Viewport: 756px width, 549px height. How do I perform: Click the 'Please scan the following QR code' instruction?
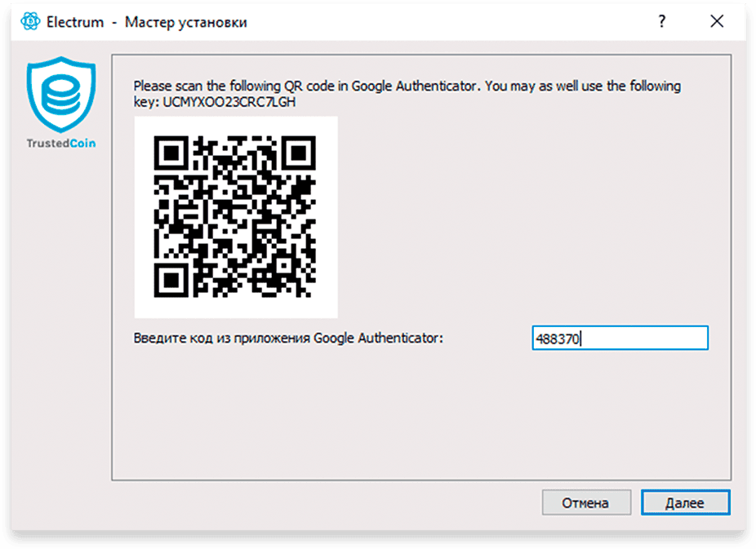pos(407,94)
